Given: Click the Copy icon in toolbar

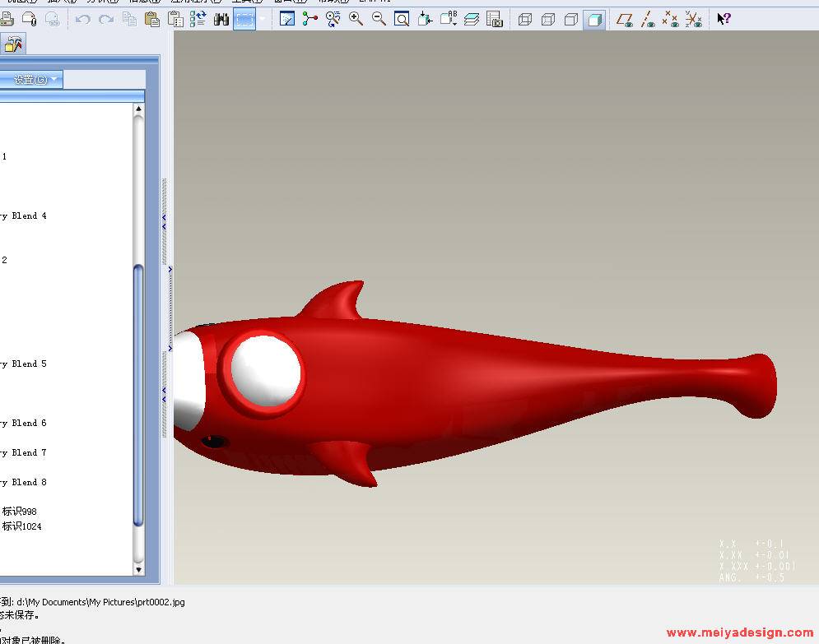Looking at the screenshot, I should (x=129, y=19).
